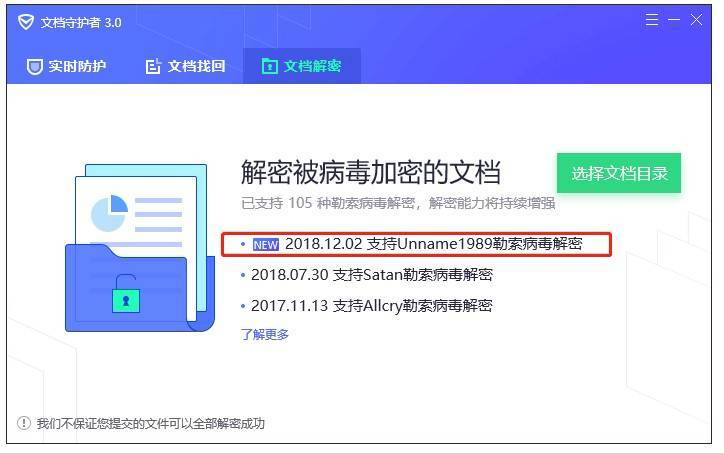Viewport: 724px width, 453px height.
Task: Click the 文档守护者 3.0 title text
Action: pos(81,23)
